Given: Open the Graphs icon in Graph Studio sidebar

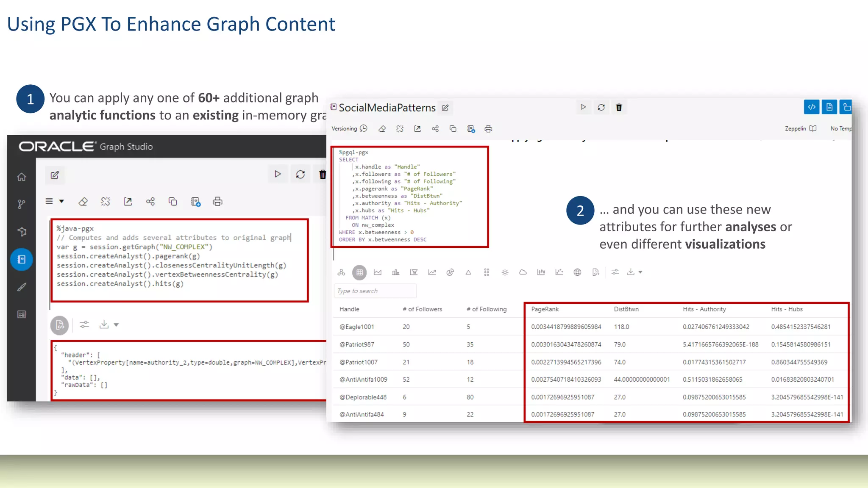Looking at the screenshot, I should click(22, 232).
